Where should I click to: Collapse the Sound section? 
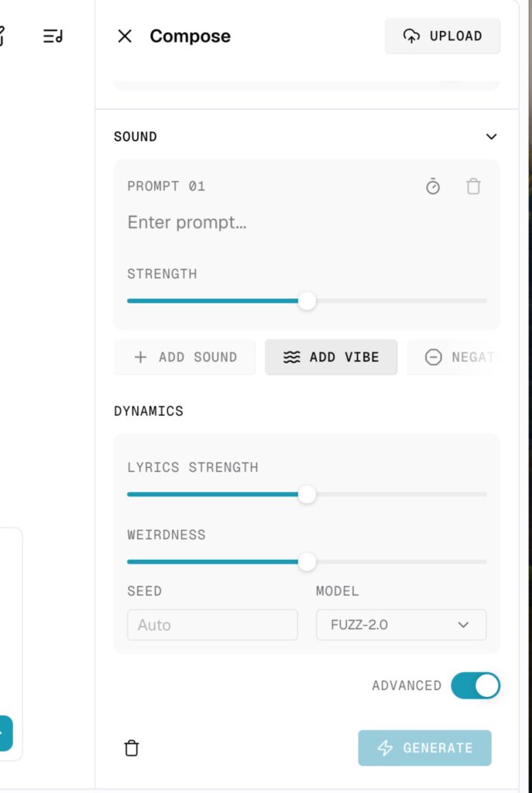[x=491, y=136]
